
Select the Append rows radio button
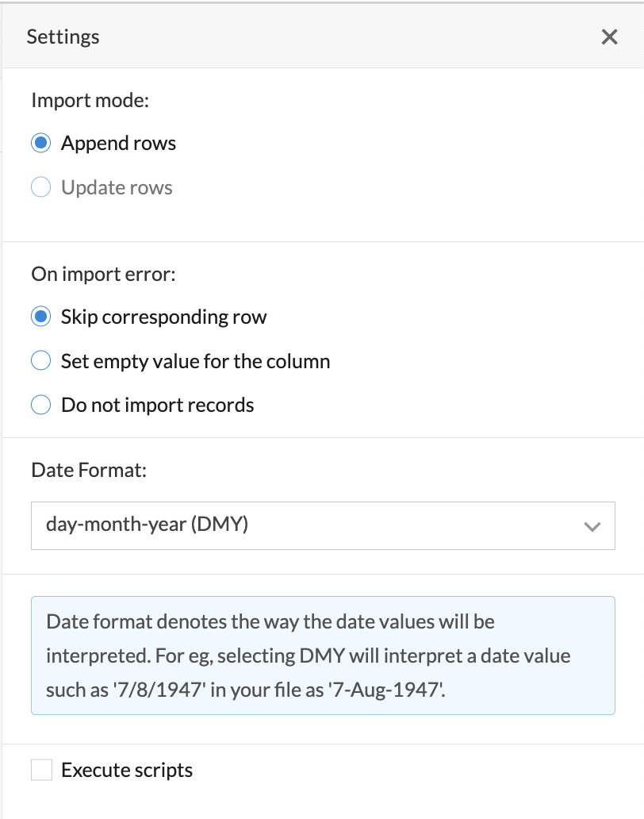pos(40,144)
